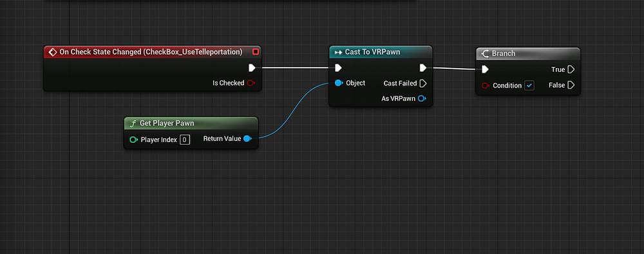Image resolution: width=644 pixels, height=254 pixels.
Task: Click the Return Value output pin
Action: pyautogui.click(x=247, y=139)
